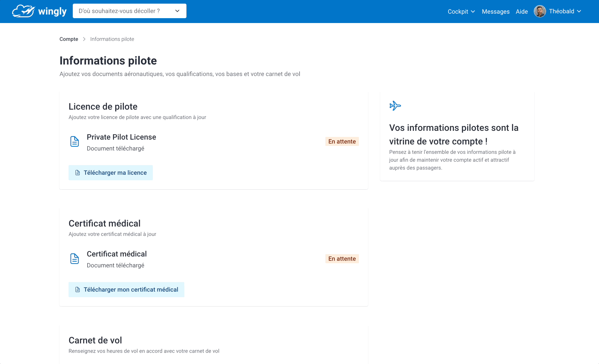This screenshot has width=599, height=364.
Task: Click the Wingly cloud logo icon
Action: click(x=23, y=11)
